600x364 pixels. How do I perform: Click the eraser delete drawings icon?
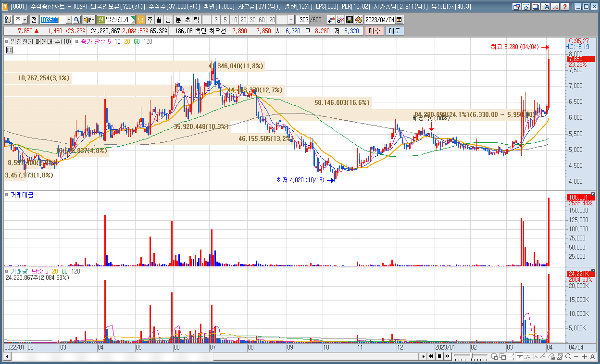click(551, 356)
